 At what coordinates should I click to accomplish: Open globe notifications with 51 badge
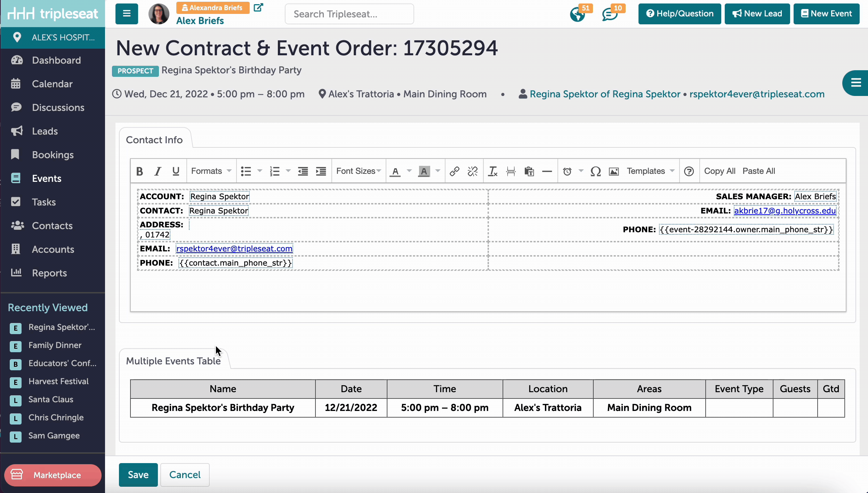coord(578,14)
